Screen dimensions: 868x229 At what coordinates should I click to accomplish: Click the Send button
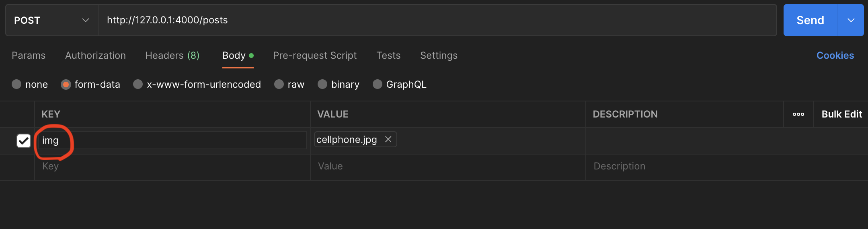(x=810, y=20)
